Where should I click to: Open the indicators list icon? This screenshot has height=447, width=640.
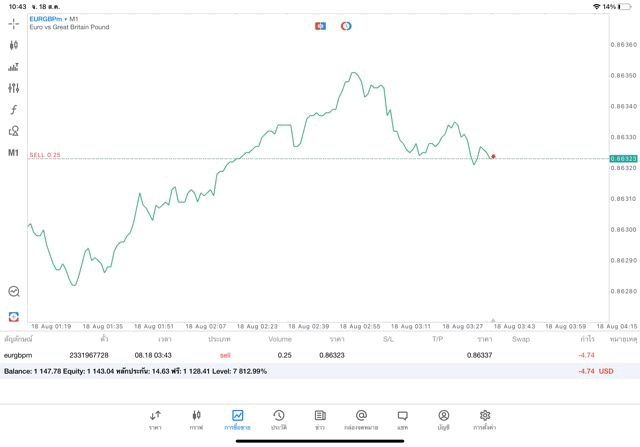[x=14, y=67]
